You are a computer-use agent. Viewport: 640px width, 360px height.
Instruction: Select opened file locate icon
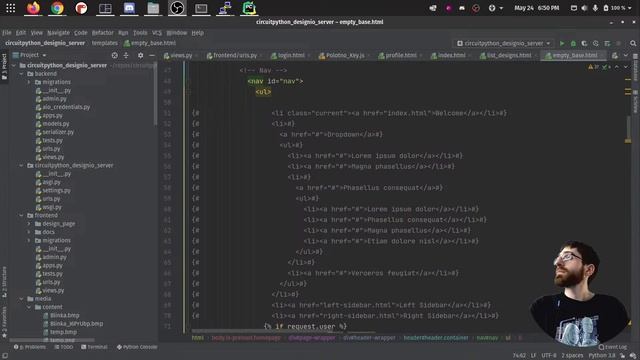point(115,55)
